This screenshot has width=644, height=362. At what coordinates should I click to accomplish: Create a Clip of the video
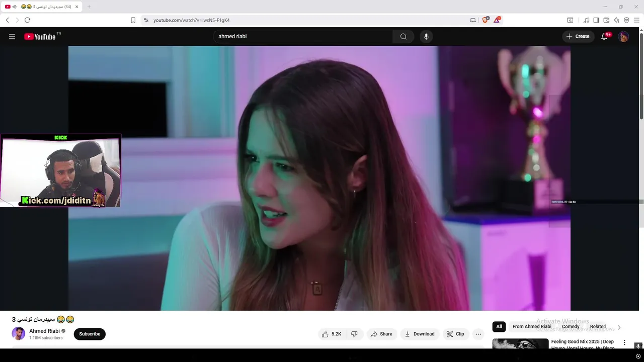[x=455, y=334]
